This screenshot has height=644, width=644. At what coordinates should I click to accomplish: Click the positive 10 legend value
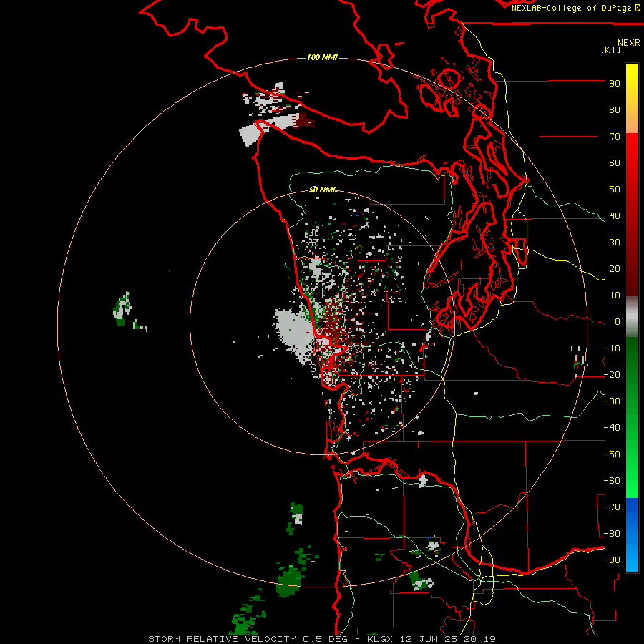point(615,296)
